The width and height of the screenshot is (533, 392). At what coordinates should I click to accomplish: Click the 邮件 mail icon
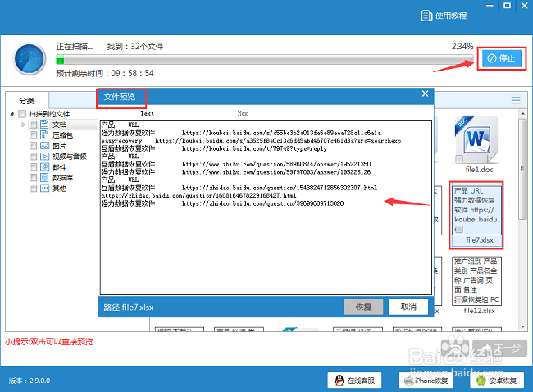pos(44,166)
